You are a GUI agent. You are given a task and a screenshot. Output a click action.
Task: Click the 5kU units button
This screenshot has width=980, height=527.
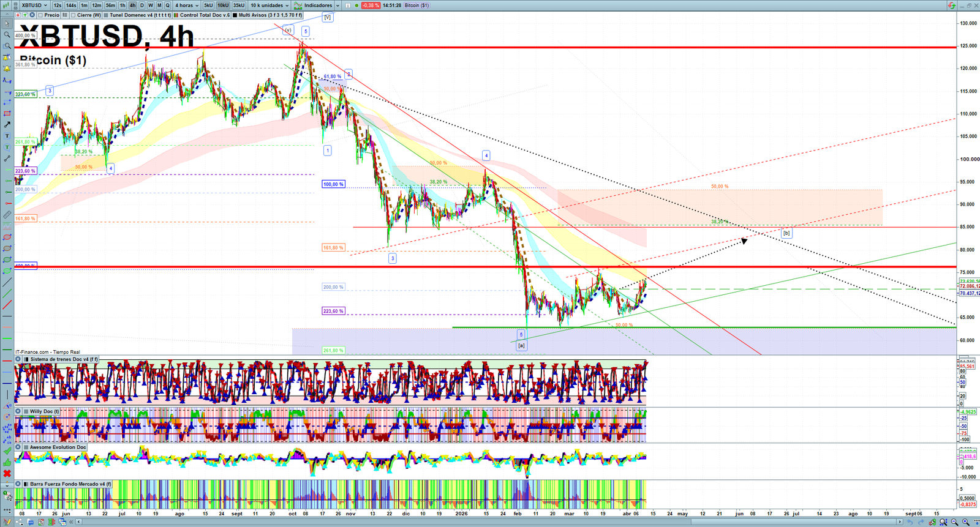(208, 6)
